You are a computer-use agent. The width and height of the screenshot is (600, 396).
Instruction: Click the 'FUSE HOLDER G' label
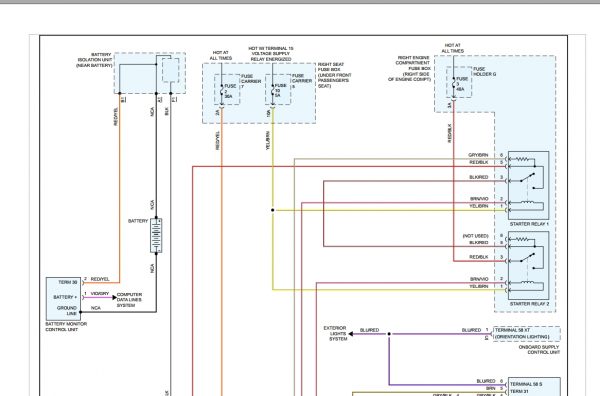click(x=484, y=72)
